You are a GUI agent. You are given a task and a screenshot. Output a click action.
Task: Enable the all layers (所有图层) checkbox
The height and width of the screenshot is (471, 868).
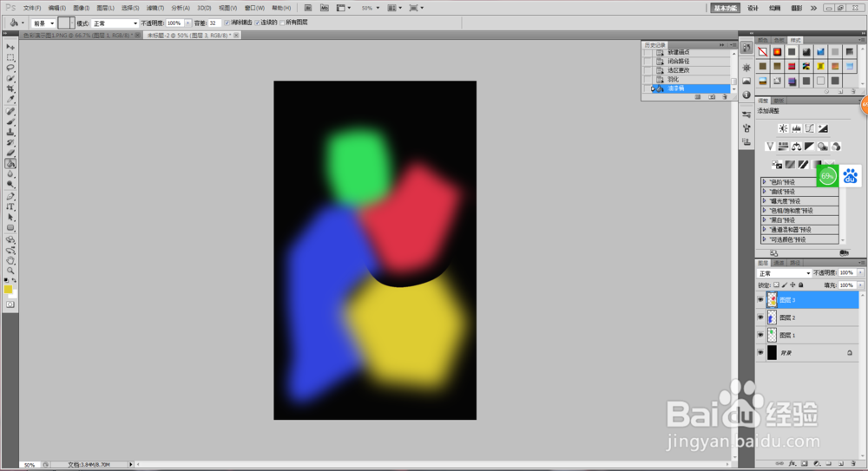click(282, 23)
